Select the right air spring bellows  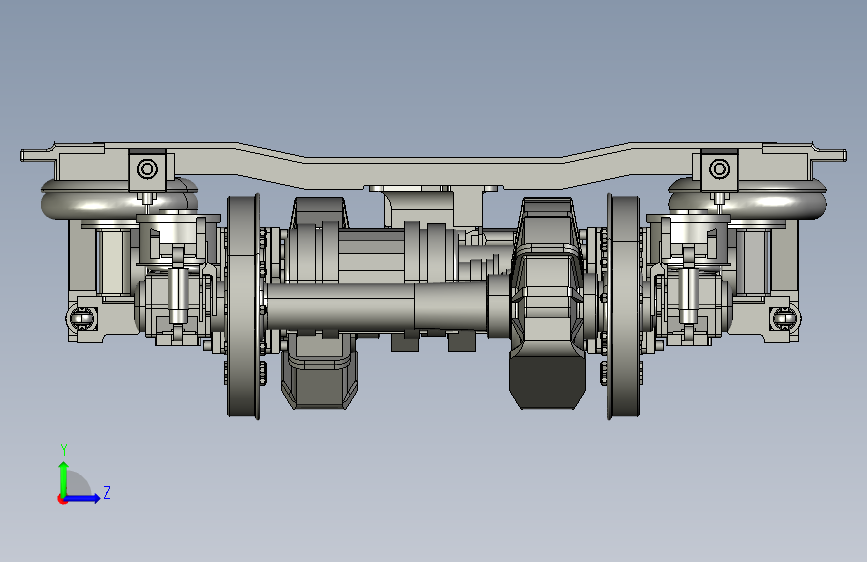click(748, 198)
